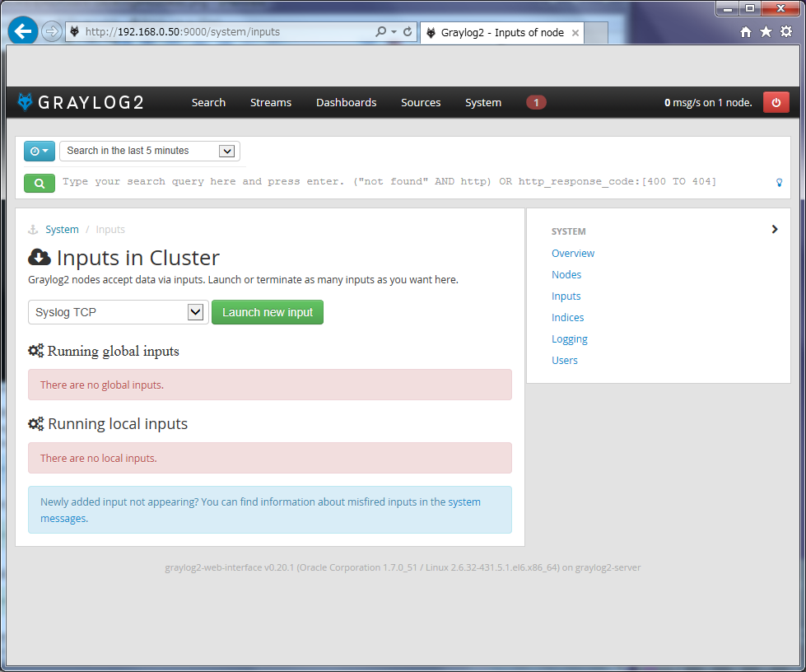Expand the Syslog TCP input type dropdown
The height and width of the screenshot is (672, 806).
point(119,312)
